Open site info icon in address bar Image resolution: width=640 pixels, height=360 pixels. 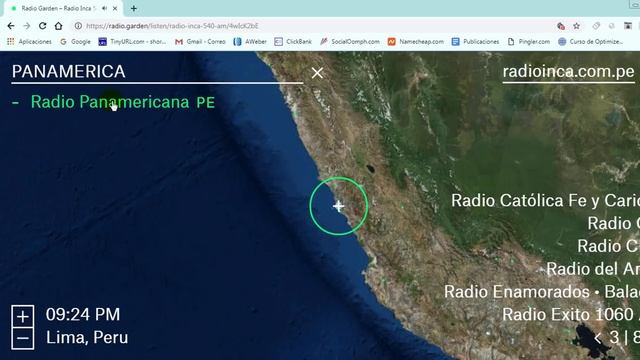coord(78,26)
